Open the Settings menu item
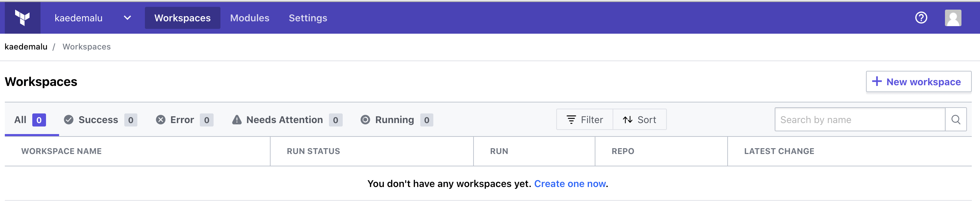Image resolution: width=980 pixels, height=209 pixels. tap(308, 18)
